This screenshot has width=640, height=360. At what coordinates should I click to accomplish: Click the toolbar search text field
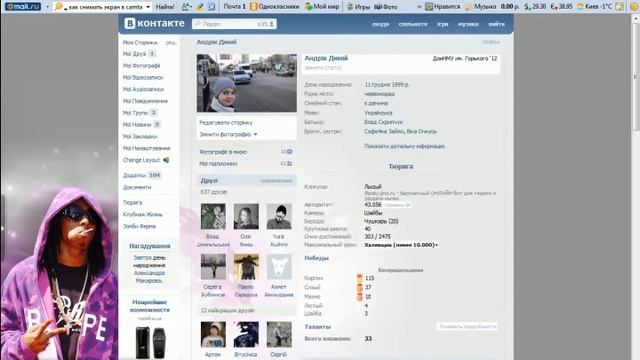click(x=104, y=7)
